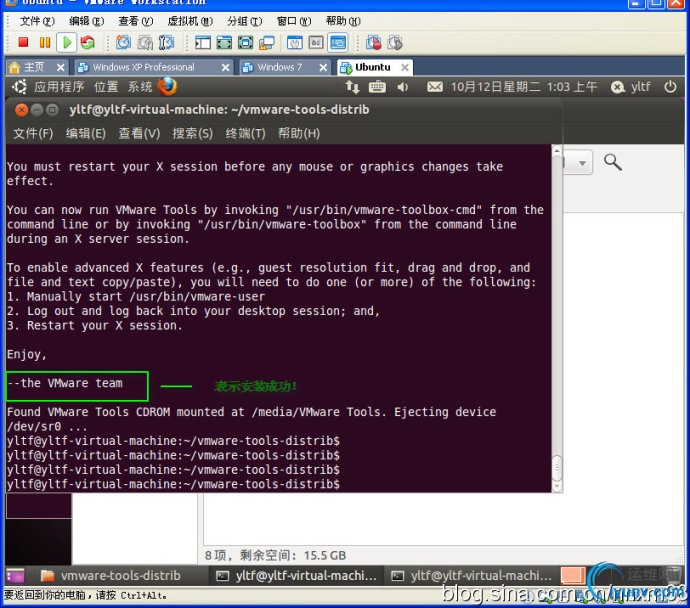Click terminal scrollbar down arrow

pyautogui.click(x=557, y=487)
